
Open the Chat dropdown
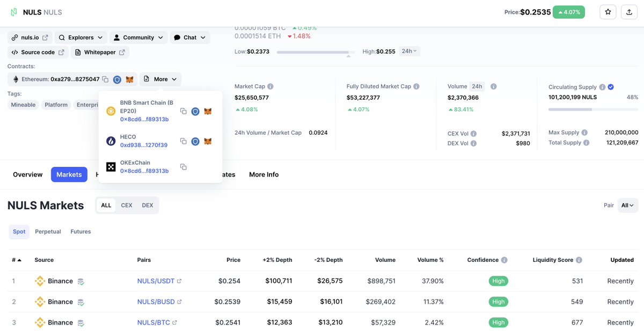tap(190, 38)
